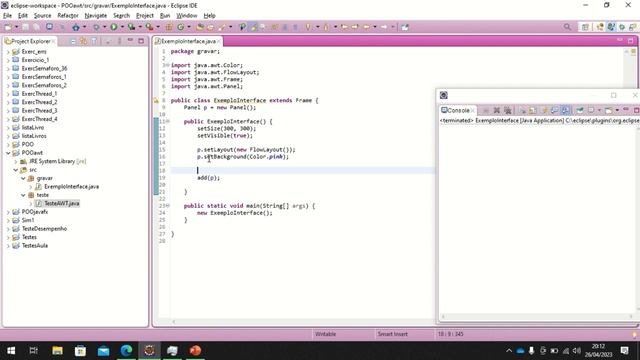
Task: Click the Forward navigation arrow in the toolbar
Action: tap(384, 27)
